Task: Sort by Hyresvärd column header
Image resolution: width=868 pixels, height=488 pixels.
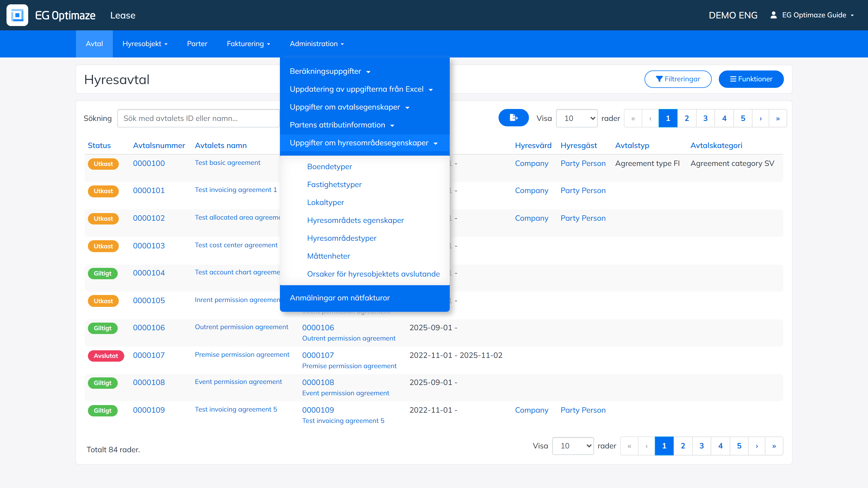Action: coord(533,146)
